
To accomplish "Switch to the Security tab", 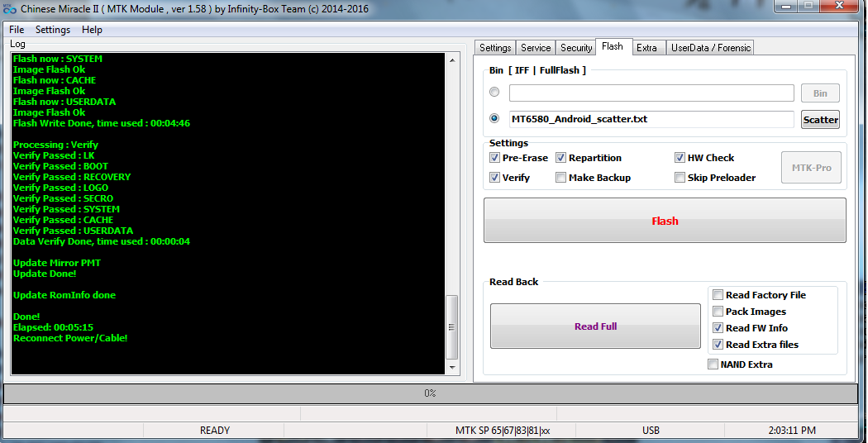I will (x=575, y=48).
